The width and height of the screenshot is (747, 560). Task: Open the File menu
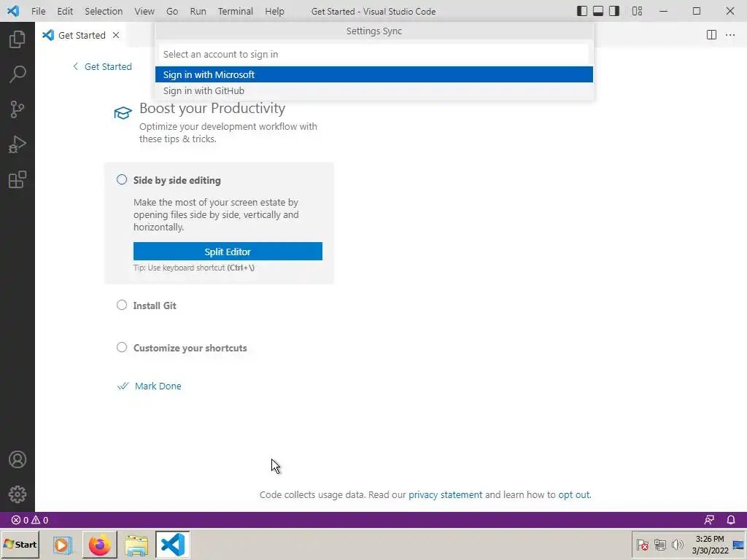click(x=38, y=11)
